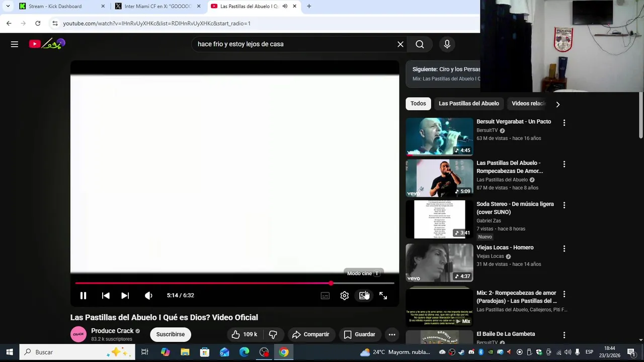
Task: Skip to the previous track in the player
Action: [x=106, y=296]
